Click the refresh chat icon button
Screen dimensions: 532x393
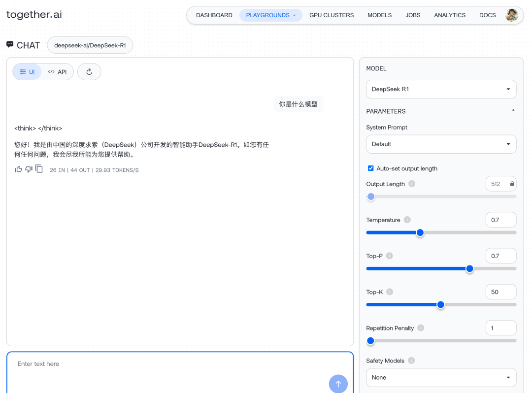(x=89, y=72)
